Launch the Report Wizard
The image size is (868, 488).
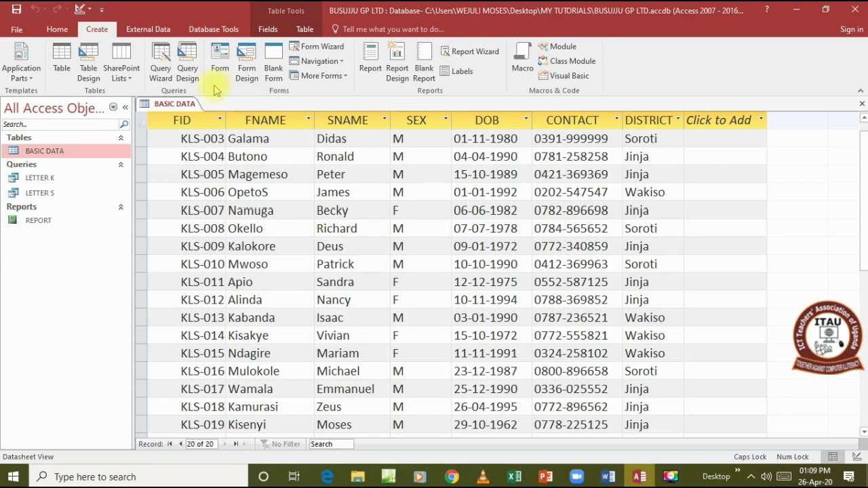pos(469,52)
